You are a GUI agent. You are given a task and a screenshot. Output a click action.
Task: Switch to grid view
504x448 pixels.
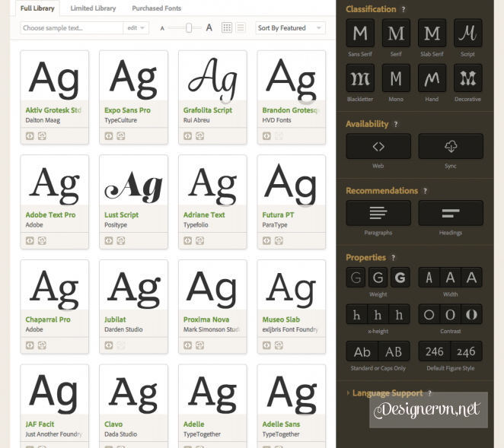point(227,27)
